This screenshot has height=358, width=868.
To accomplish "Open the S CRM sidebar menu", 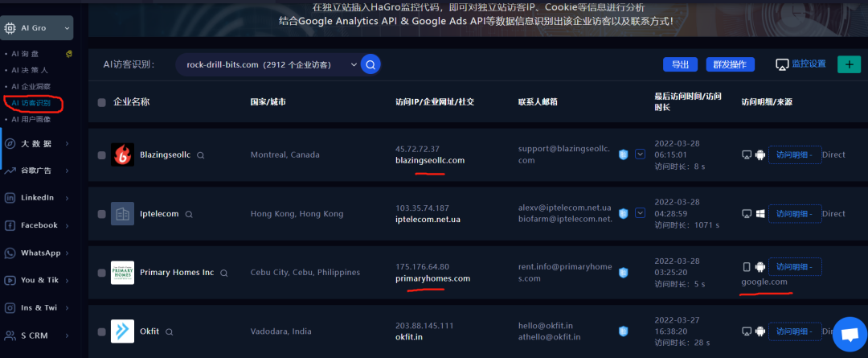I will click(x=36, y=335).
